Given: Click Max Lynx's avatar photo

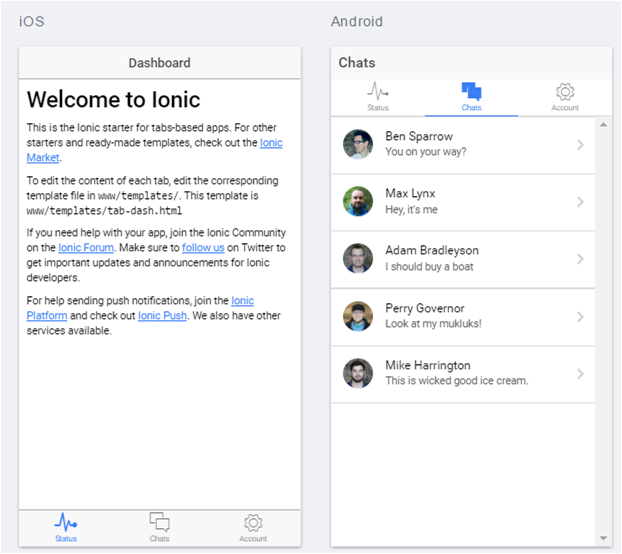Looking at the screenshot, I should point(358,202).
